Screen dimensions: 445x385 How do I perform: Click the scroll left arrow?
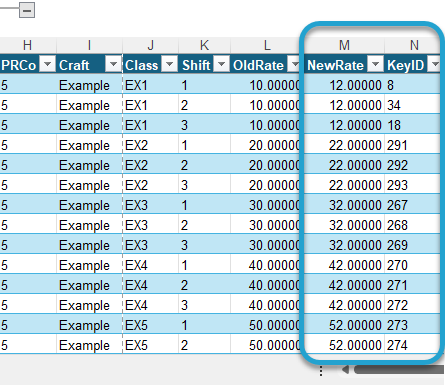click(x=345, y=369)
